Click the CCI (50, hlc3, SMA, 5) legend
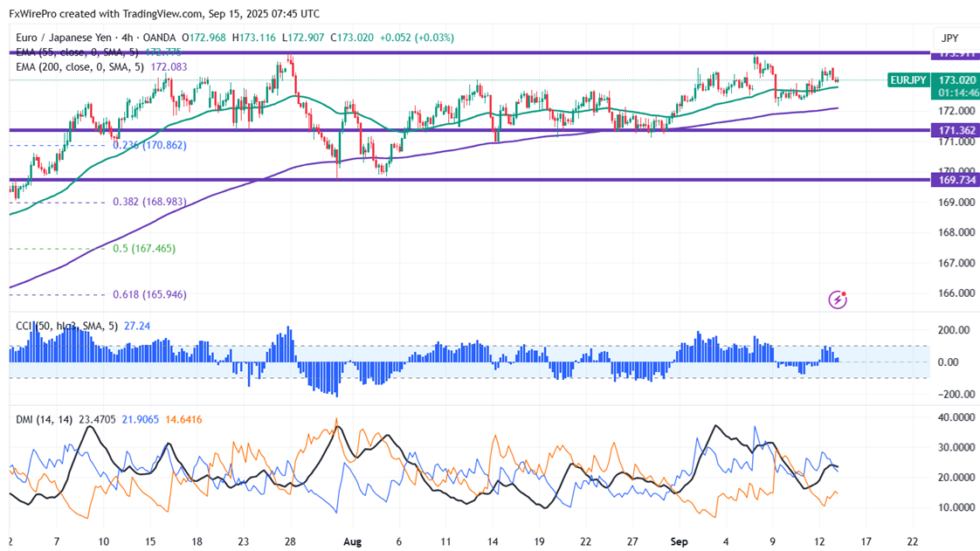 (67, 326)
